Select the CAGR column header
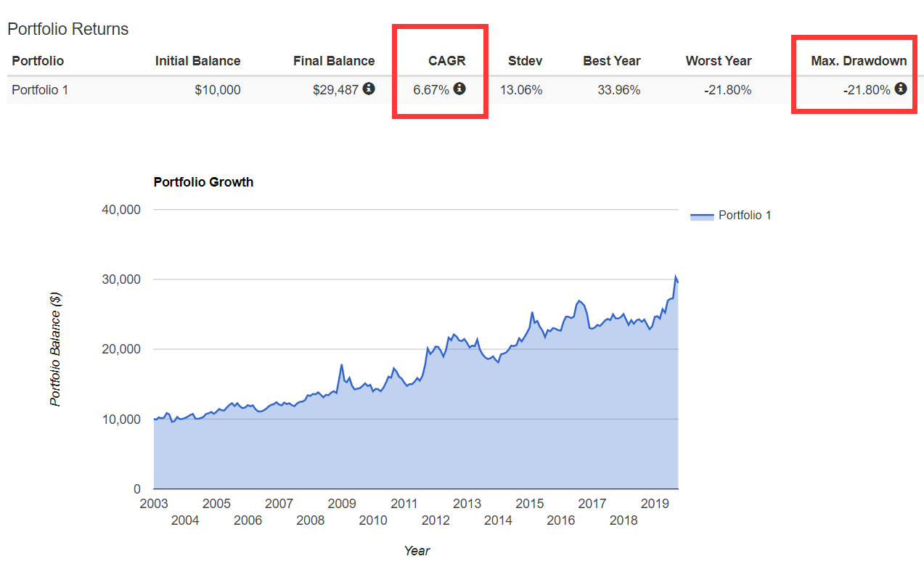The width and height of the screenshot is (924, 564). coord(447,61)
